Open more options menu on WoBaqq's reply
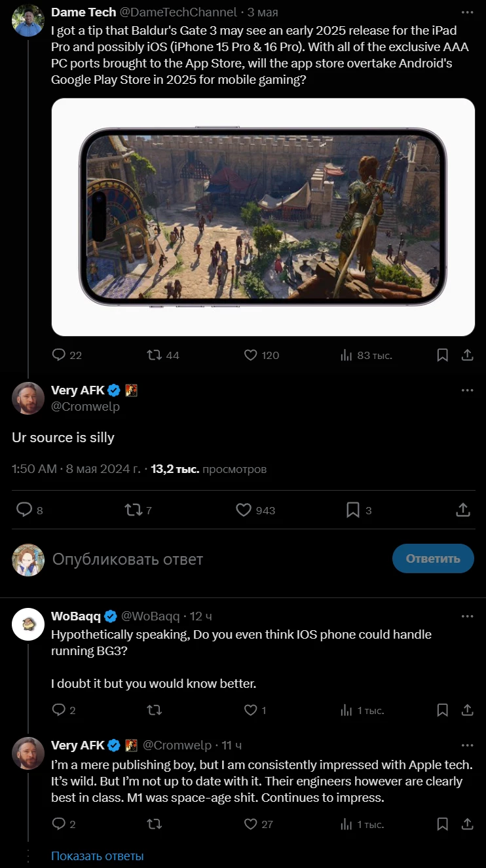This screenshot has height=868, width=486. [x=467, y=616]
